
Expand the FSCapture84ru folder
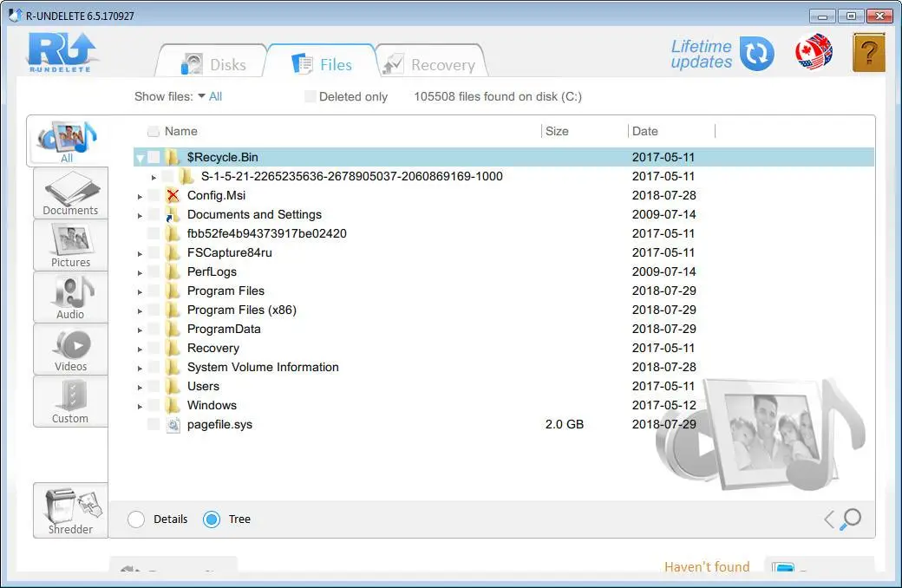[x=140, y=253]
